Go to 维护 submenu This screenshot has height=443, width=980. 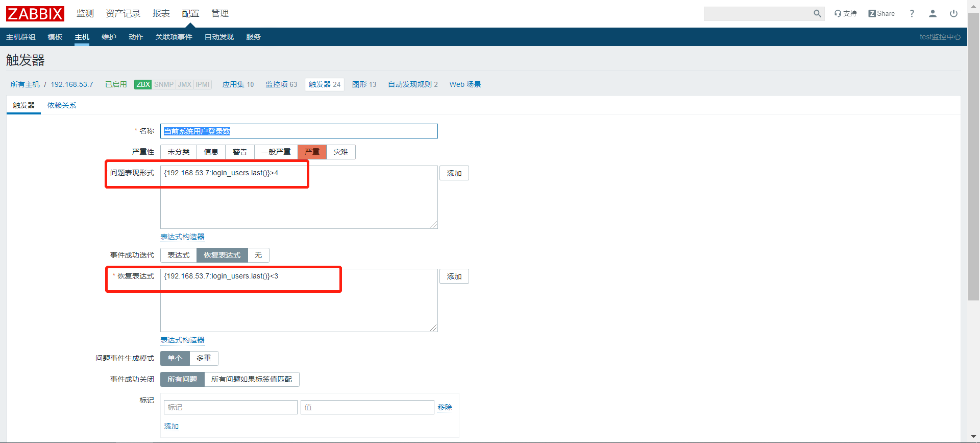pyautogui.click(x=109, y=37)
